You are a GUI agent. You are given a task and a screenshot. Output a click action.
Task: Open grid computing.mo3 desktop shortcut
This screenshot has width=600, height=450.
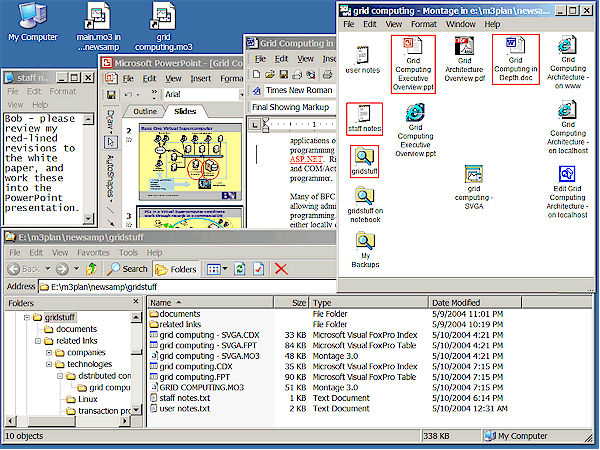click(x=163, y=26)
